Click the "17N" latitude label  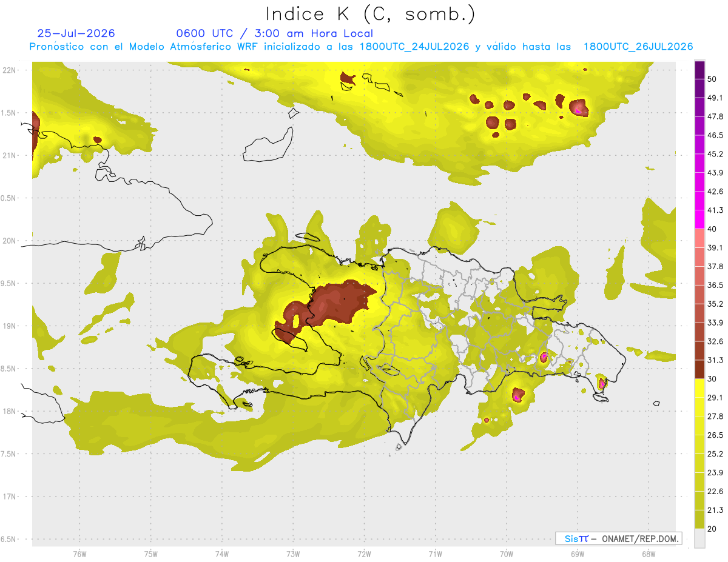(x=10, y=497)
